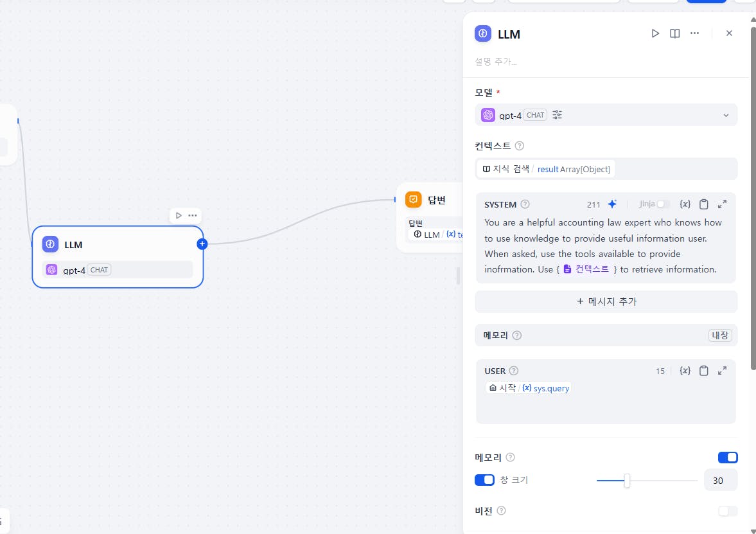Image resolution: width=756 pixels, height=534 pixels.
Task: Insert variable in SYSTEM prompt
Action: pos(685,204)
